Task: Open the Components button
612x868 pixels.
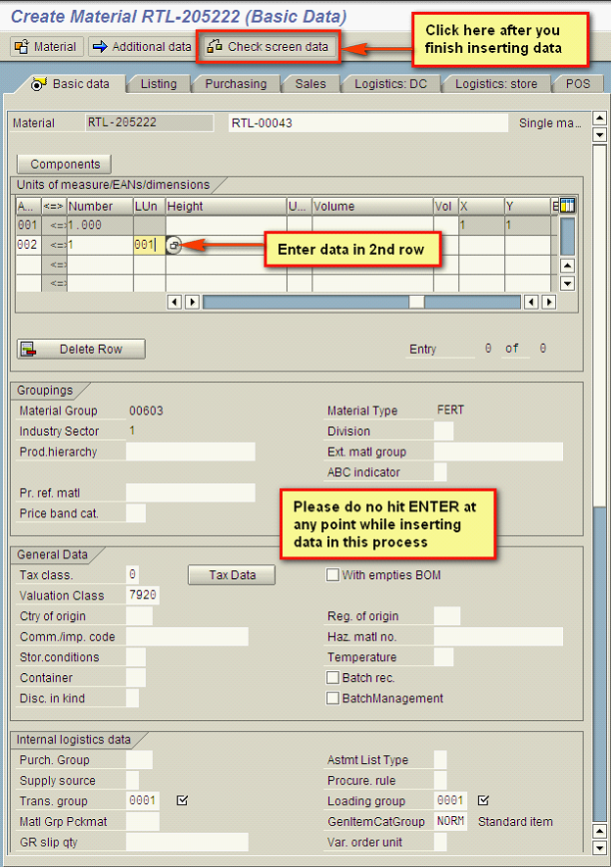Action: 65,165
